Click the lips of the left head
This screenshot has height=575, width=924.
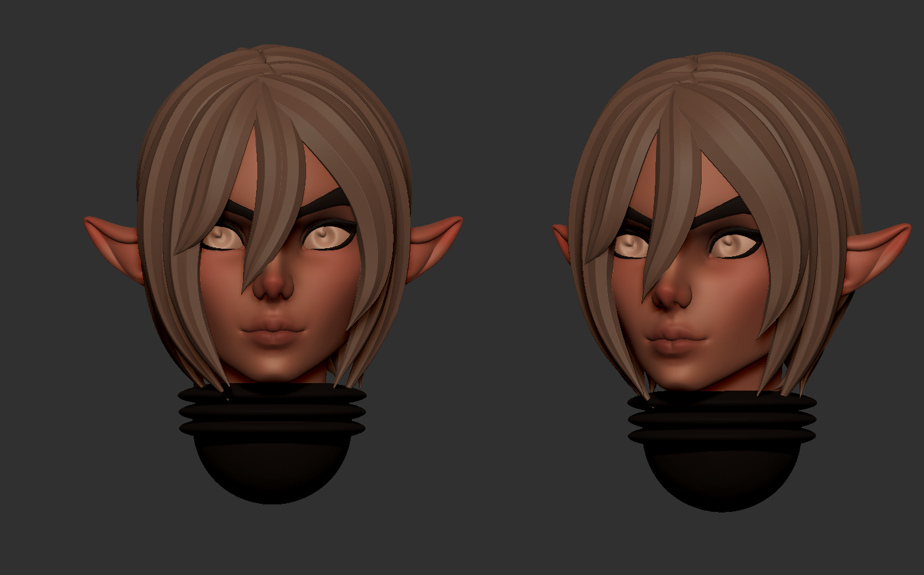[x=272, y=331]
